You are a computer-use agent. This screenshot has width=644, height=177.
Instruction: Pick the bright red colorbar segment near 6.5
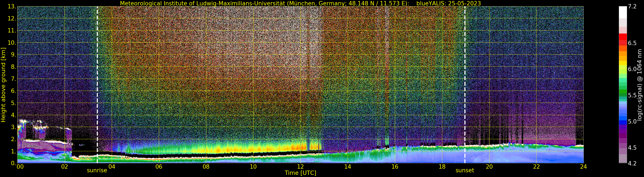623,37
